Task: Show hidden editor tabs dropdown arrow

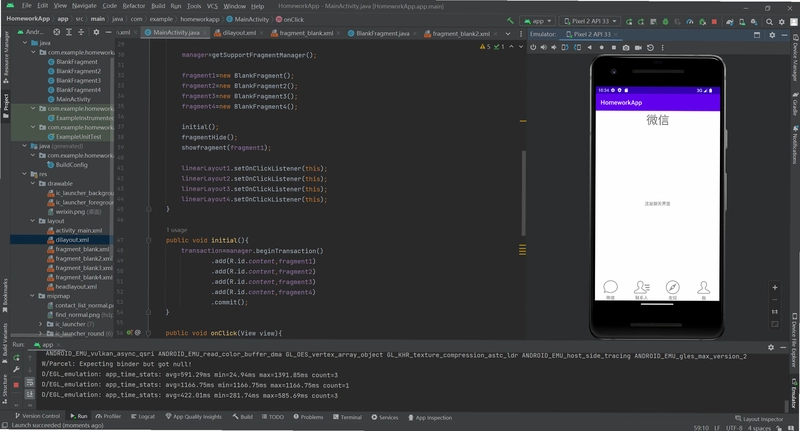Action: click(x=508, y=34)
